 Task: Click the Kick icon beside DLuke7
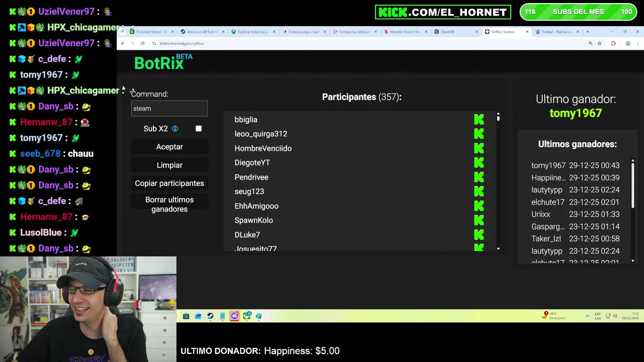pyautogui.click(x=479, y=235)
